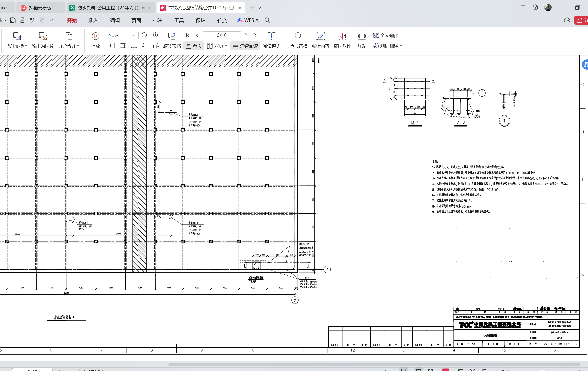
Task: Open the 页面 ribbon tab
Action: pyautogui.click(x=136, y=20)
